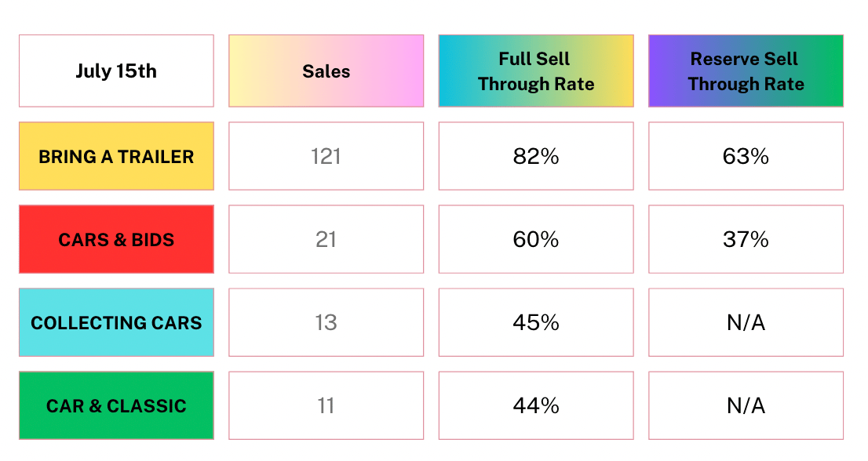
Task: Click the July 15th header cell
Action: click(116, 71)
